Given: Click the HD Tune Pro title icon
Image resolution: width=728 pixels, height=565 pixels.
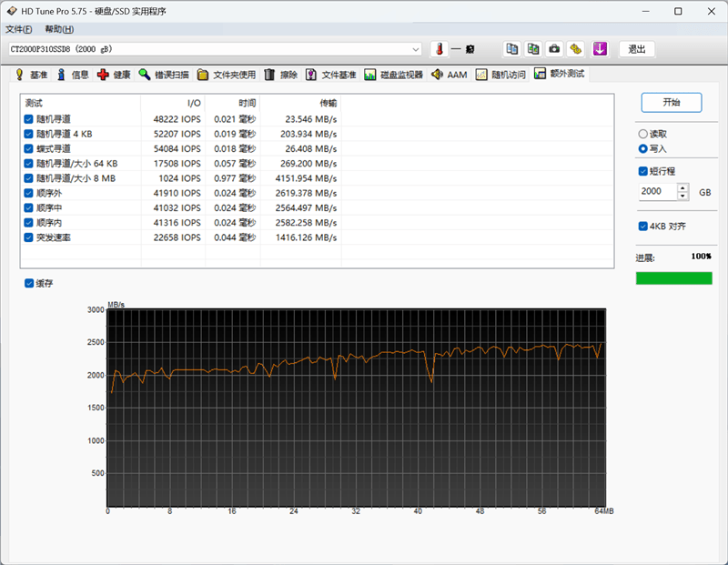Looking at the screenshot, I should pyautogui.click(x=12, y=11).
